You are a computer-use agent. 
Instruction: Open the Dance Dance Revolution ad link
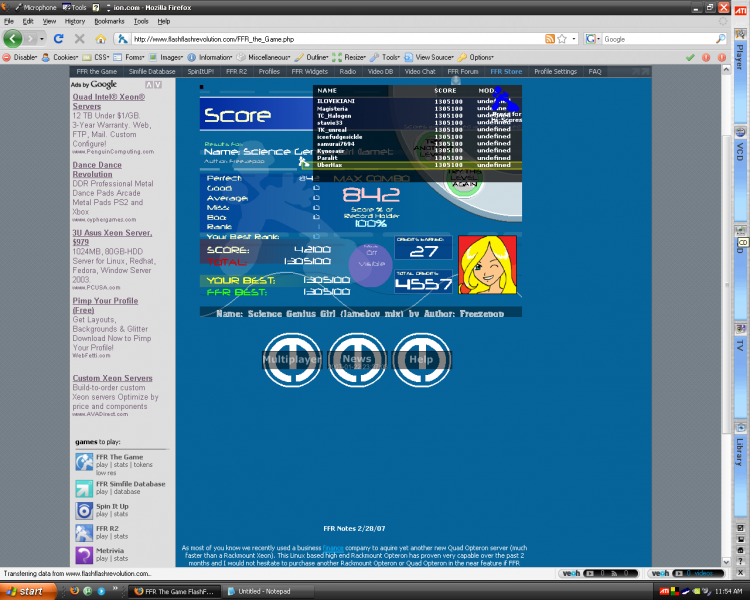click(97, 169)
